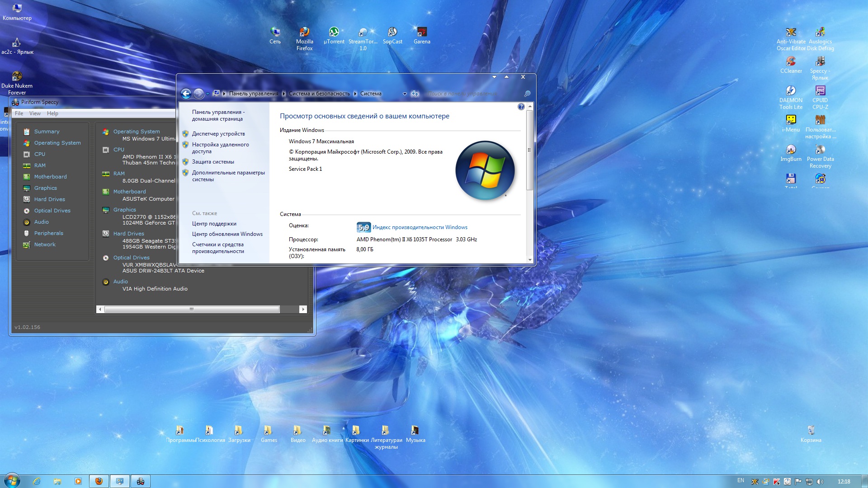
Task: Select the Graphics icon in Speccy sidebar
Action: (x=27, y=188)
